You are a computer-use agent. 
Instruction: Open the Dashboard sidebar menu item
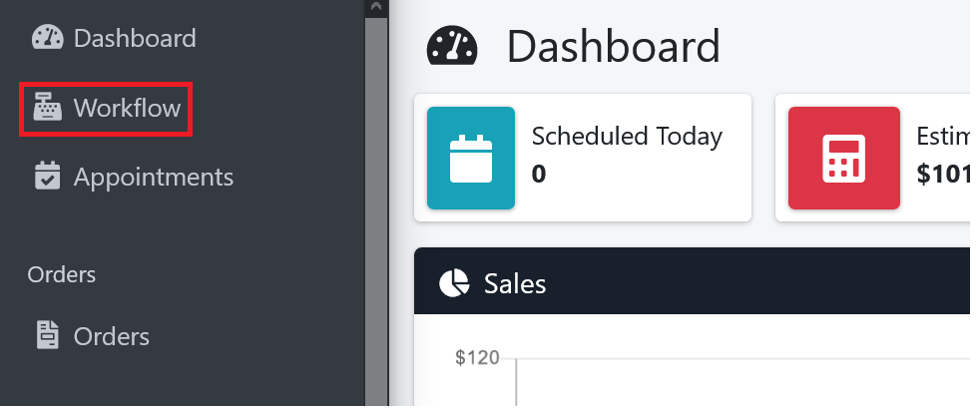pos(114,38)
